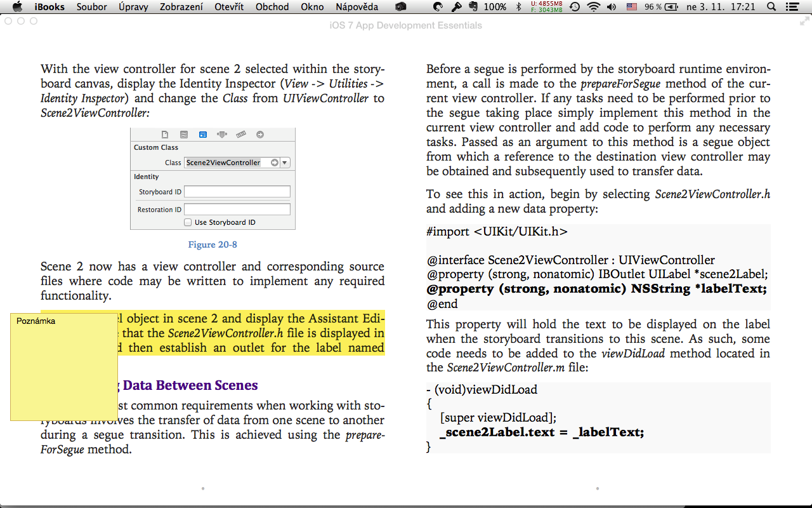The image size is (812, 508).
Task: Click the '@end' code line
Action: pyautogui.click(x=442, y=304)
